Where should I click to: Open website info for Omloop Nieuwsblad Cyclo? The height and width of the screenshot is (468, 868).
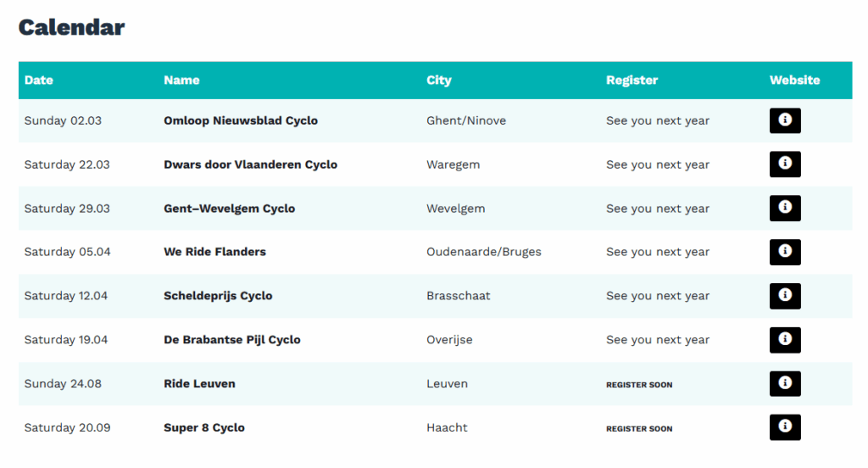click(x=785, y=120)
